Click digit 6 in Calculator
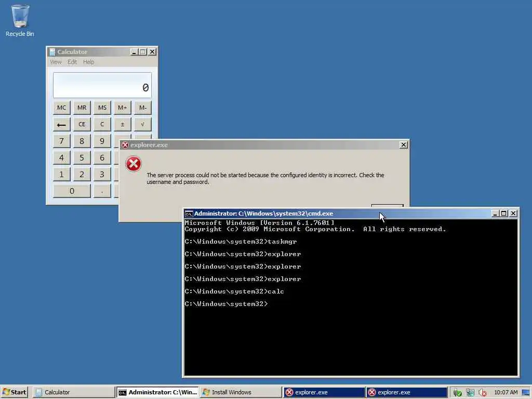 tap(102, 158)
